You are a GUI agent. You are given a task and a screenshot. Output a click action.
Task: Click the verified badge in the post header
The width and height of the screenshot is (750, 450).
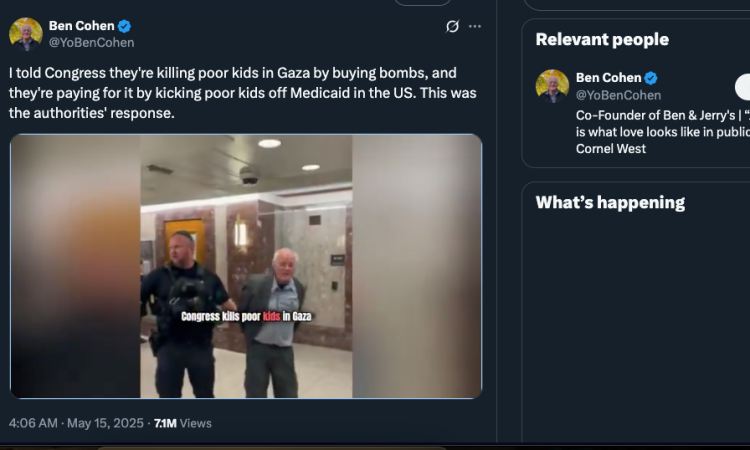125,26
